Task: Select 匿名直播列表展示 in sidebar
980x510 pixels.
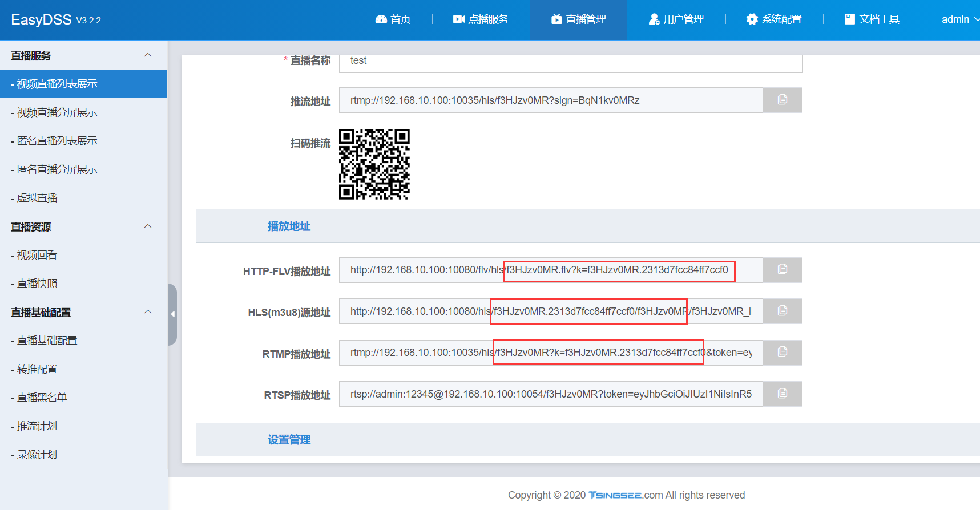Action: (83, 141)
